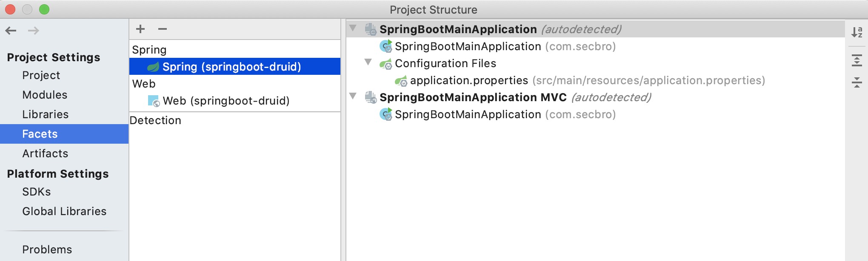Click the SpringBootMainApplication autodetected context icon
The width and height of the screenshot is (868, 261).
pyautogui.click(x=371, y=29)
